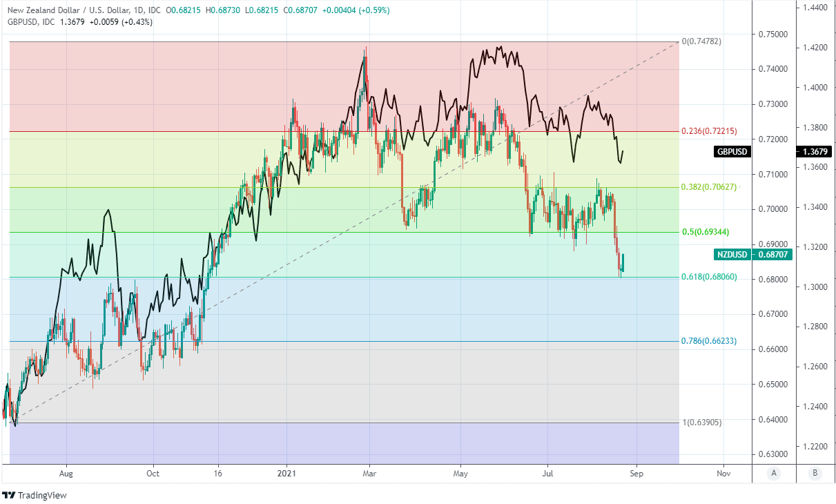
Task: Click the 0.5(0.69344) Fibonacci level label
Action: point(706,232)
